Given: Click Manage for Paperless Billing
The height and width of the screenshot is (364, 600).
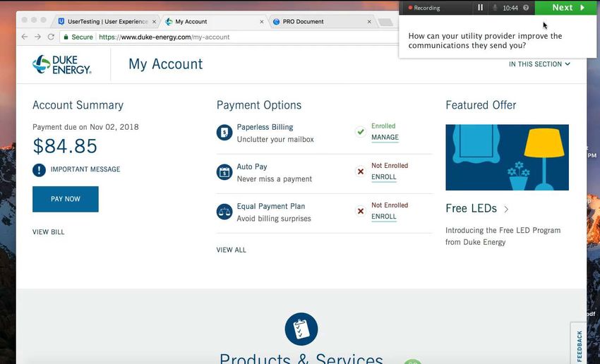Looking at the screenshot, I should click(385, 138).
